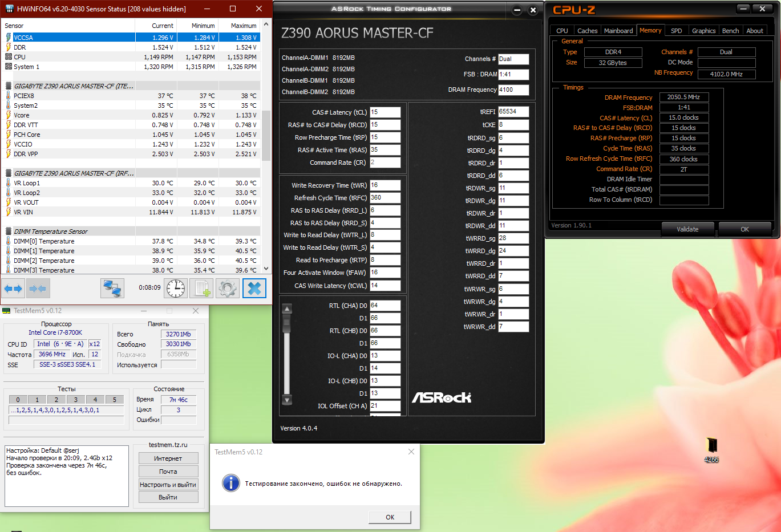Click the OK button in CPU-Z
Viewport: 781px width, 532px height.
(744, 229)
